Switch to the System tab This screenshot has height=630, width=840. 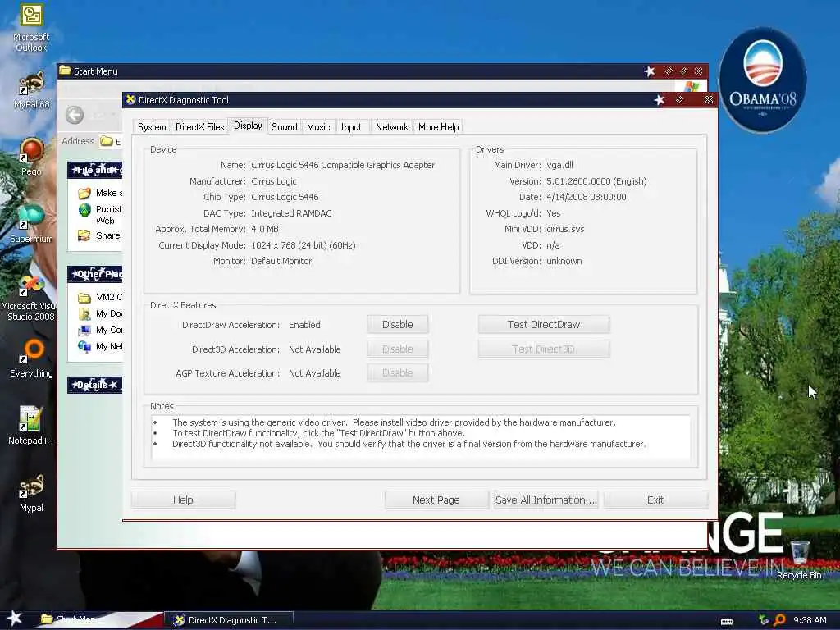coord(152,127)
